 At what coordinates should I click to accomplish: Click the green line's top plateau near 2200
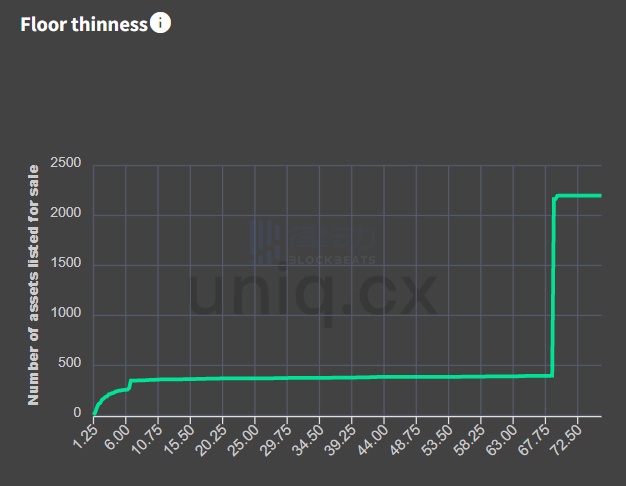pos(580,196)
